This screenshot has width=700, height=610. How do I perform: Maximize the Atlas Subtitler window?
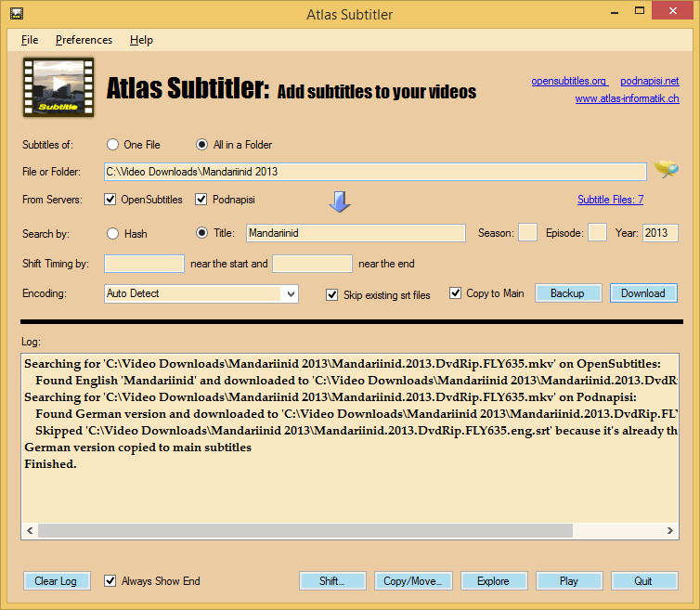pos(640,11)
